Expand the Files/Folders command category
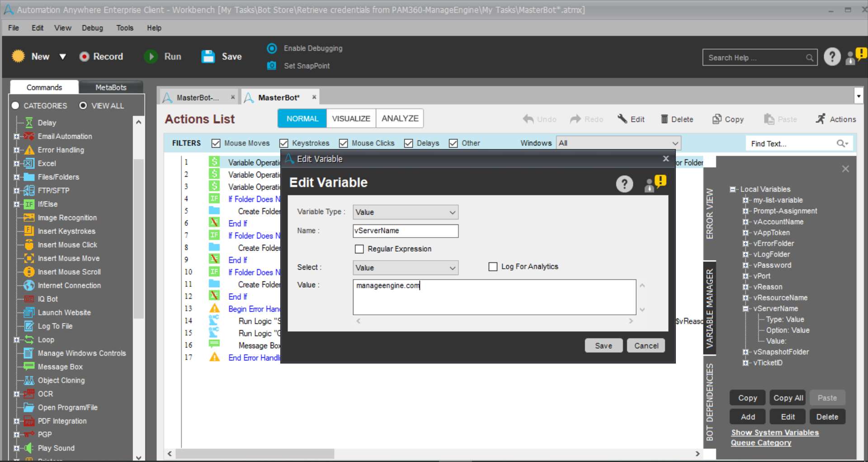 [x=16, y=177]
